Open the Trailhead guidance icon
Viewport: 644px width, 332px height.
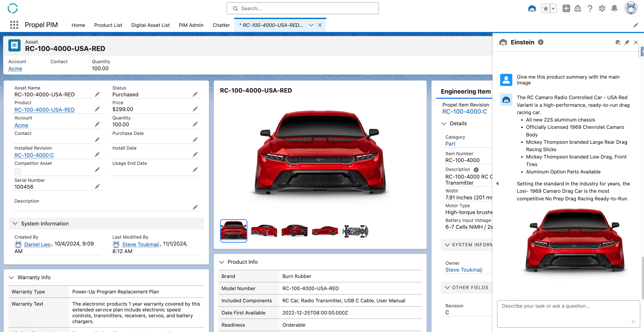click(x=578, y=9)
